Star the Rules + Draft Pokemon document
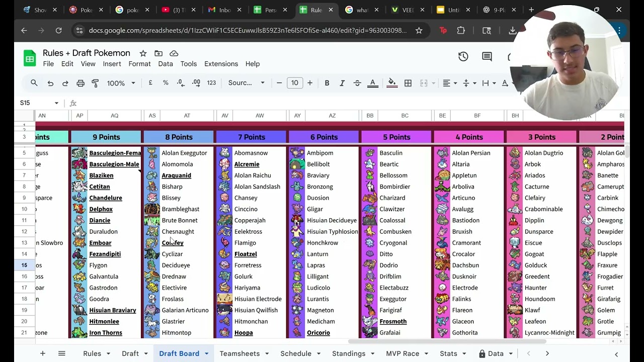 pyautogui.click(x=143, y=53)
